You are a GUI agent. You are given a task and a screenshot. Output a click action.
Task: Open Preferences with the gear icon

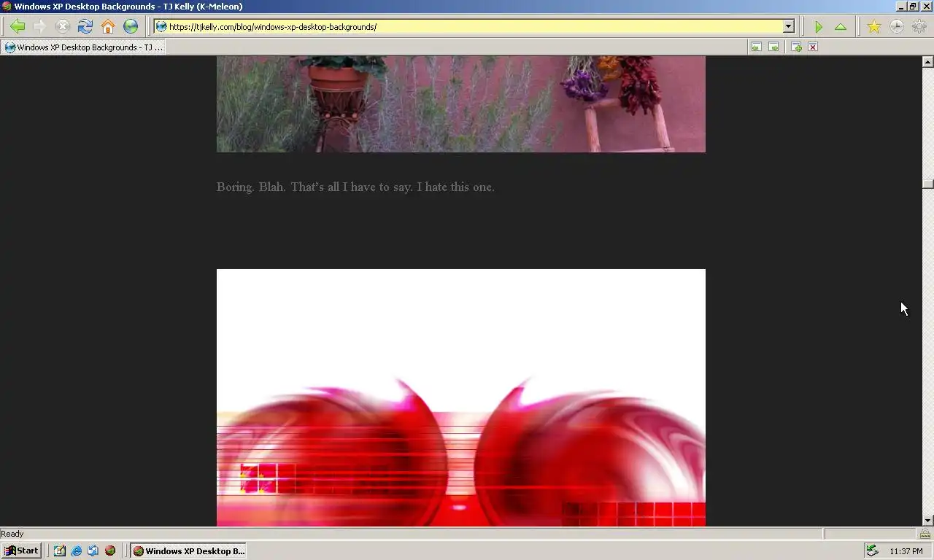coord(919,27)
